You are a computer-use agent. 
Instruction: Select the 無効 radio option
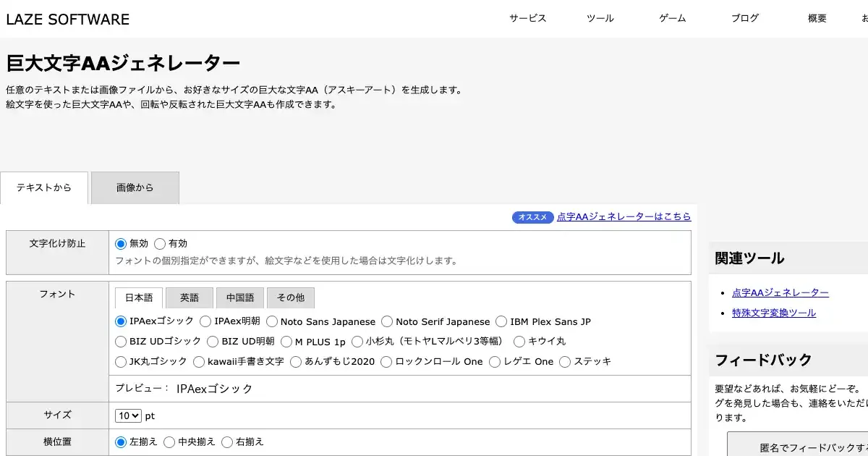[121, 244]
